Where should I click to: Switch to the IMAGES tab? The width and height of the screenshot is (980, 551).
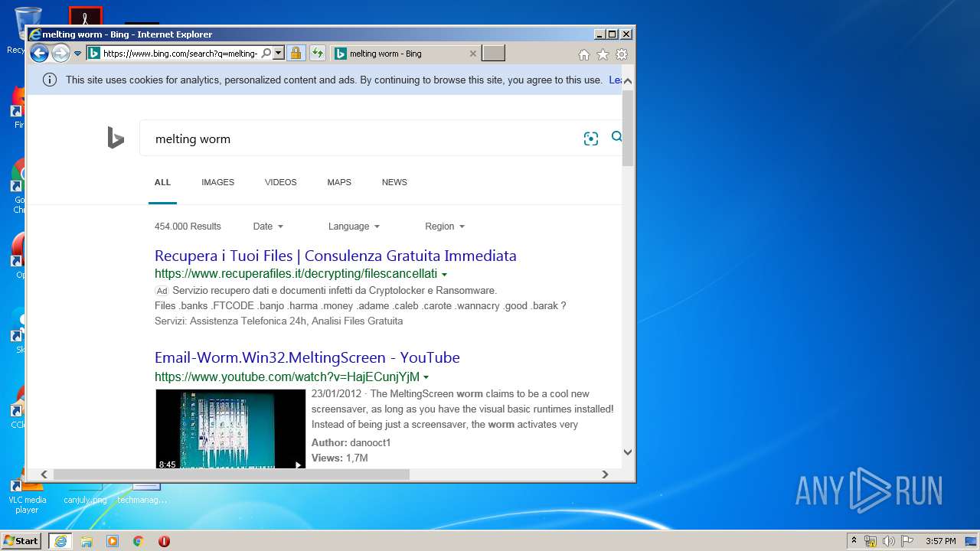pos(217,182)
